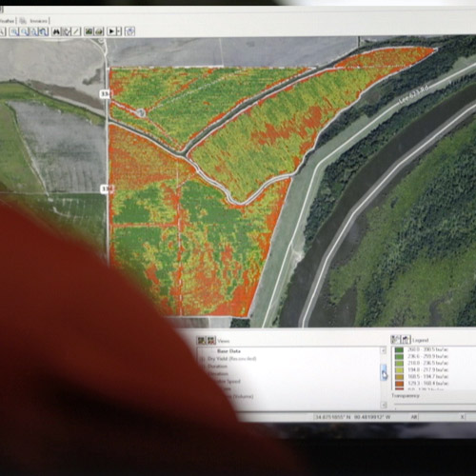This screenshot has width=476, height=476.
Task: Select the second magnifier zoom tool
Action: pyautogui.click(x=25, y=31)
